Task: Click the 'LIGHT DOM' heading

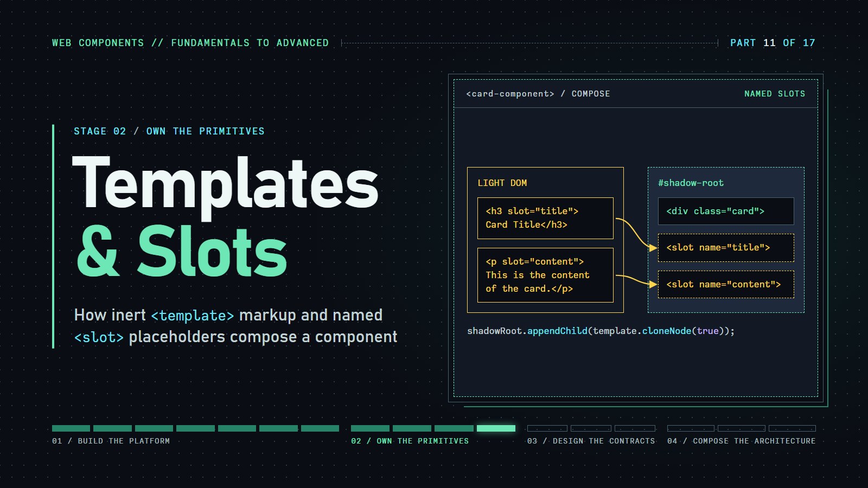Action: [x=502, y=183]
